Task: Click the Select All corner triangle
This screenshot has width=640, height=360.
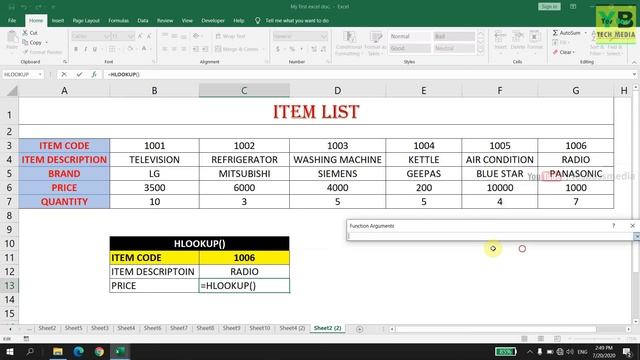Action: [12, 91]
